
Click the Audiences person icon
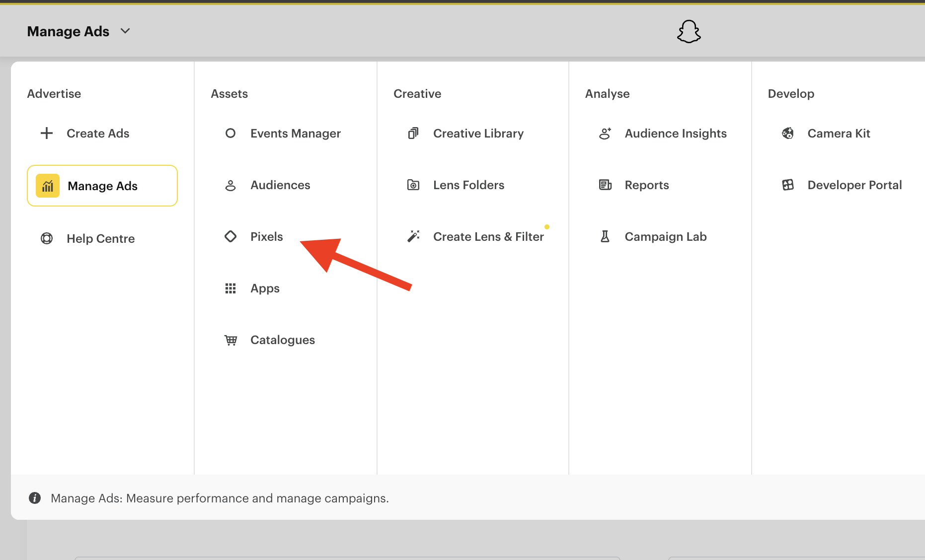coord(231,185)
